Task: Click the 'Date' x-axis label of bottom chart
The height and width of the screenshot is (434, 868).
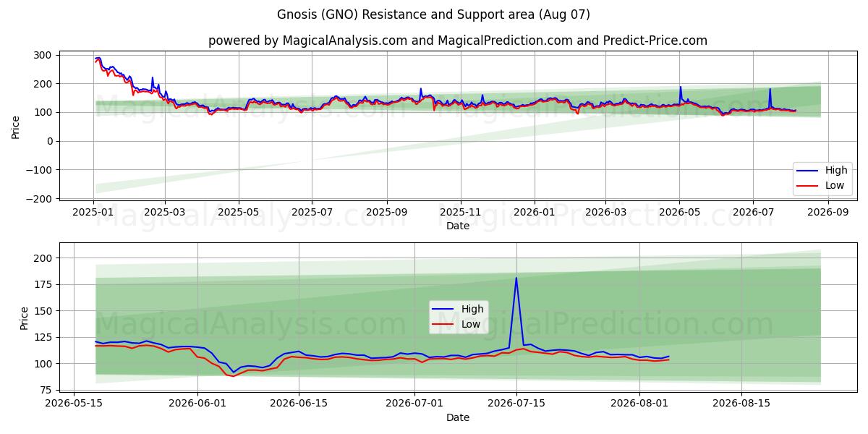Action: pos(457,417)
